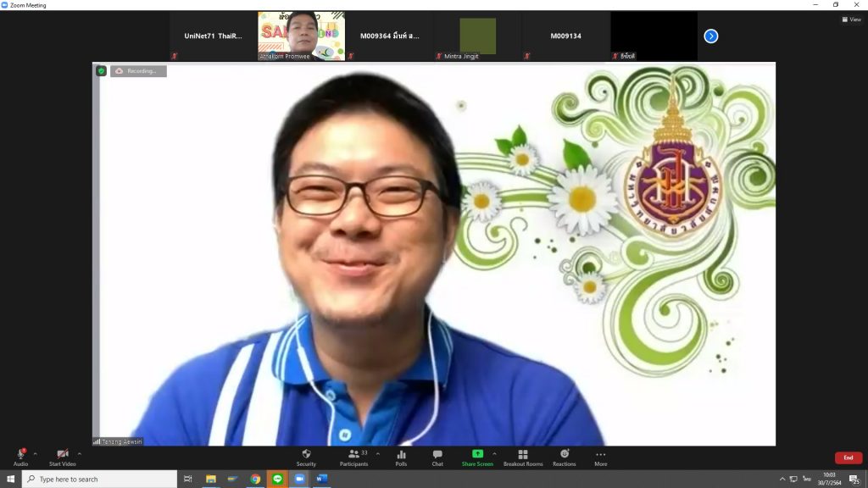Open video settings arrow beside Start Video
Viewport: 868px width, 488px height.
pyautogui.click(x=80, y=454)
